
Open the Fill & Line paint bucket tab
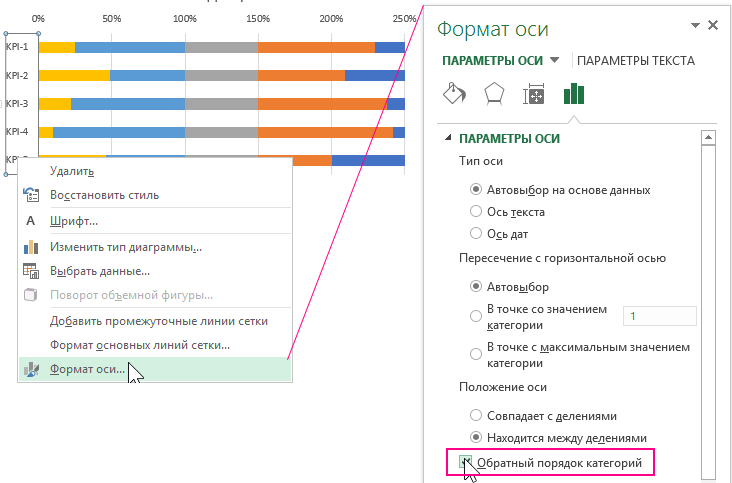pos(454,93)
